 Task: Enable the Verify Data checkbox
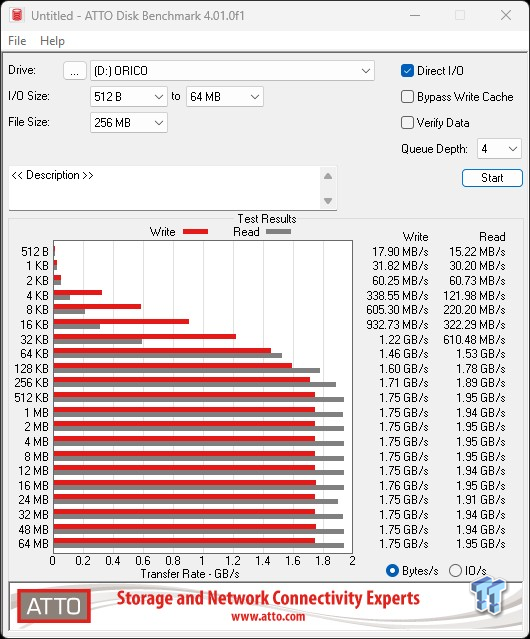click(x=407, y=123)
